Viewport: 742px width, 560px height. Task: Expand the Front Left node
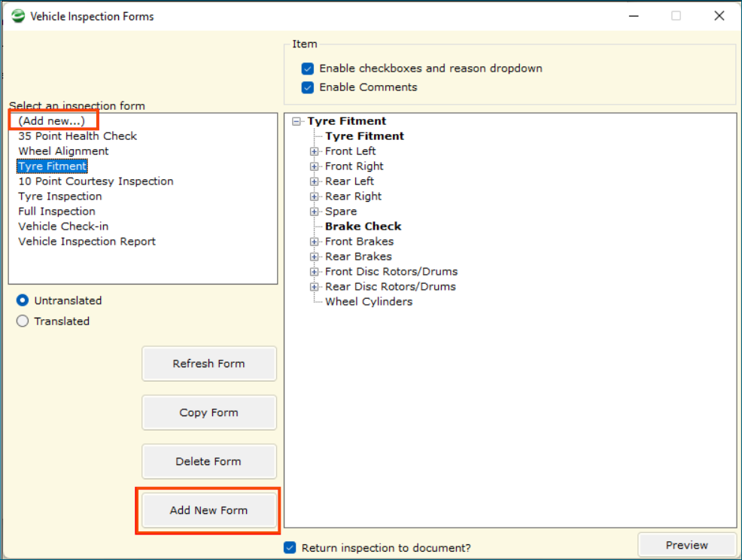pyautogui.click(x=315, y=151)
